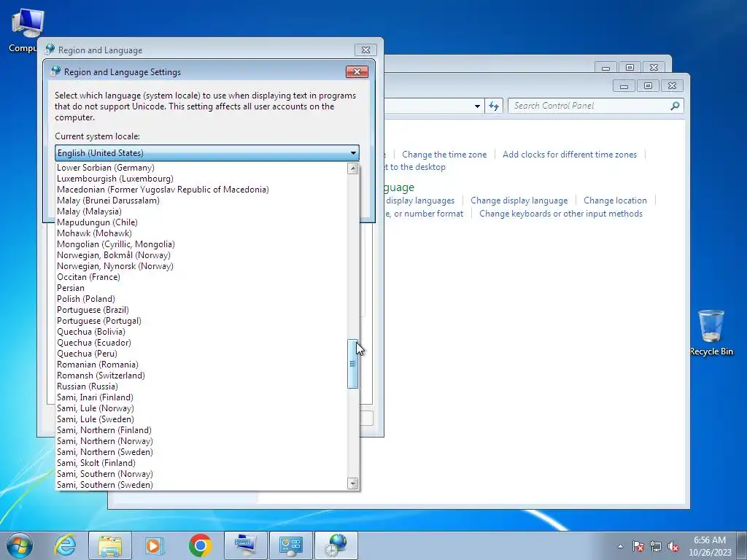Select Malay (Malaysia) locale

[x=201, y=211]
